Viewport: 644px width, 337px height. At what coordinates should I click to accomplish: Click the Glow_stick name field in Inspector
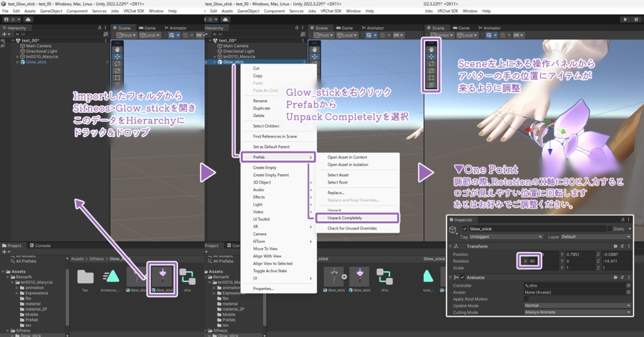tap(537, 229)
